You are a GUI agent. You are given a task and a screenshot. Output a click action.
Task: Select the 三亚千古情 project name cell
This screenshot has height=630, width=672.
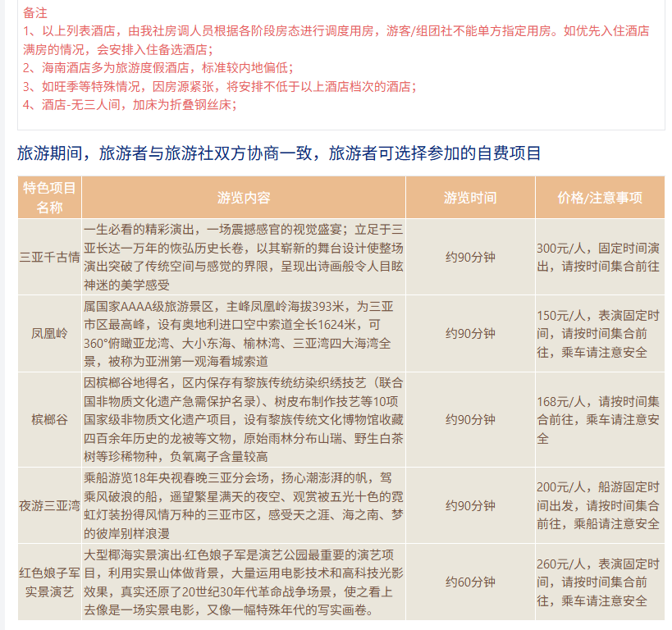pos(49,257)
